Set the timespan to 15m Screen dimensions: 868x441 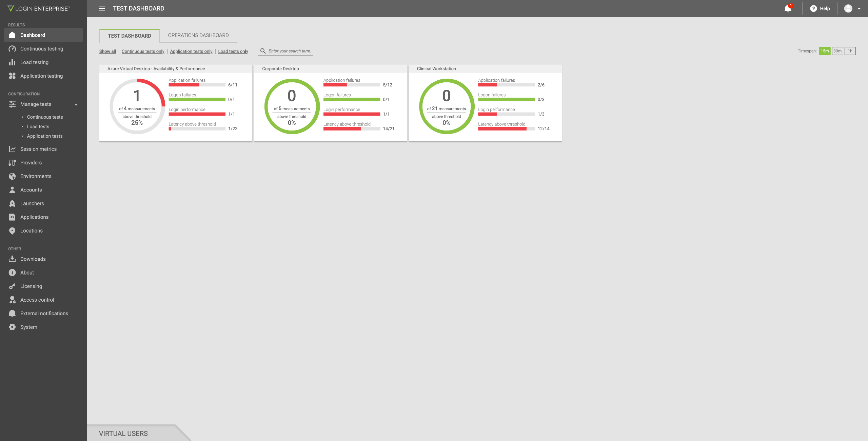tap(825, 51)
